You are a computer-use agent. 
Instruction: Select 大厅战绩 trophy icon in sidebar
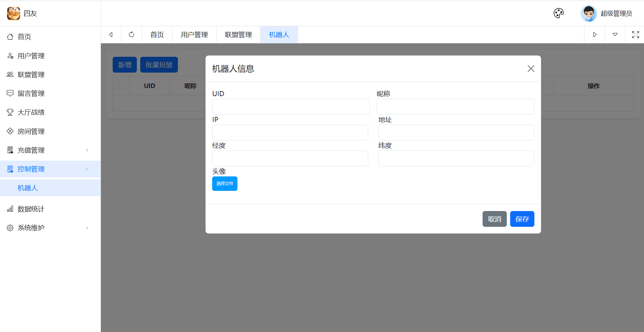(10, 112)
